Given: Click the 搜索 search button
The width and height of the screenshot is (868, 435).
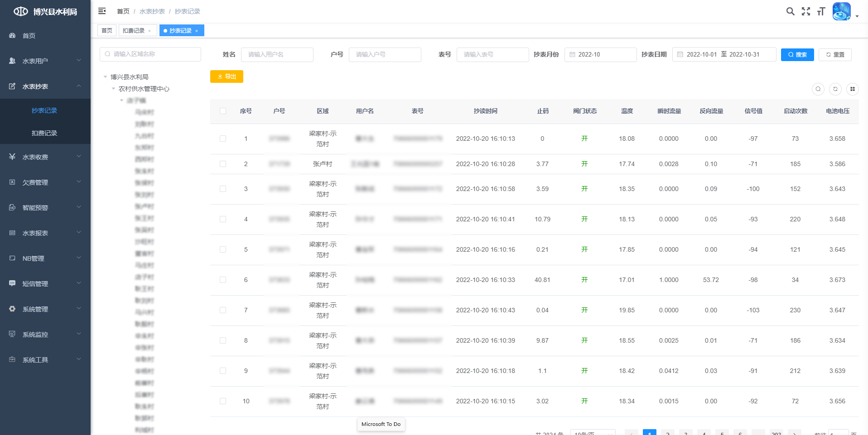Looking at the screenshot, I should pyautogui.click(x=797, y=54).
